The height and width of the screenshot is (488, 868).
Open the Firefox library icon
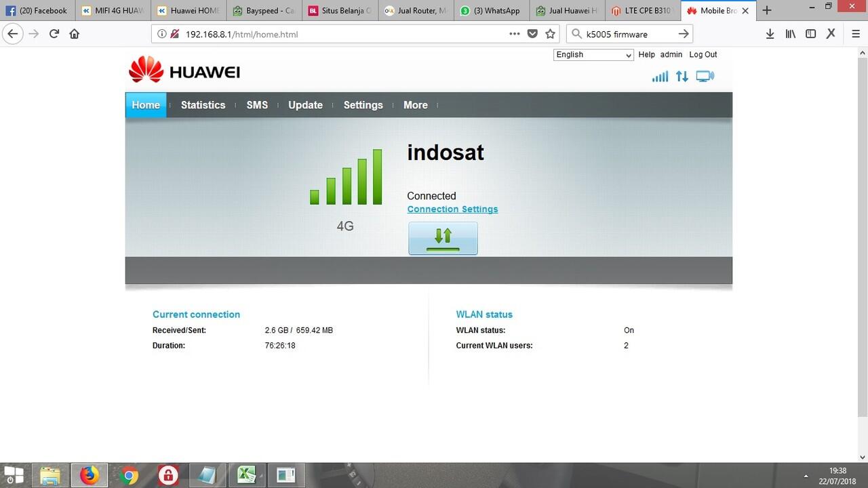tap(790, 34)
